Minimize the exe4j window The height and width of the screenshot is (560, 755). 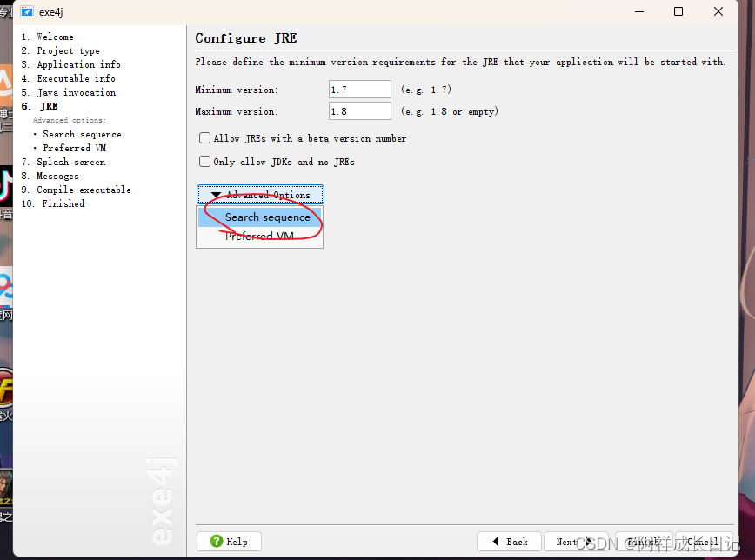pyautogui.click(x=638, y=11)
